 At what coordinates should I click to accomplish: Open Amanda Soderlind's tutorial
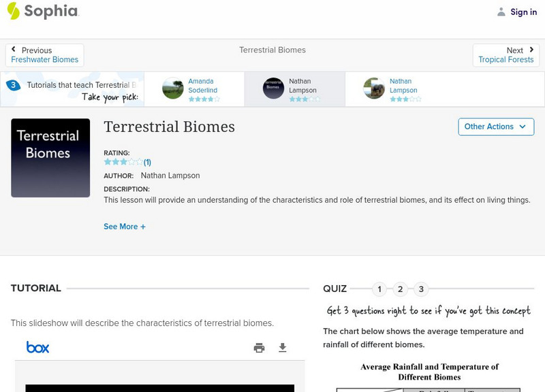(194, 89)
